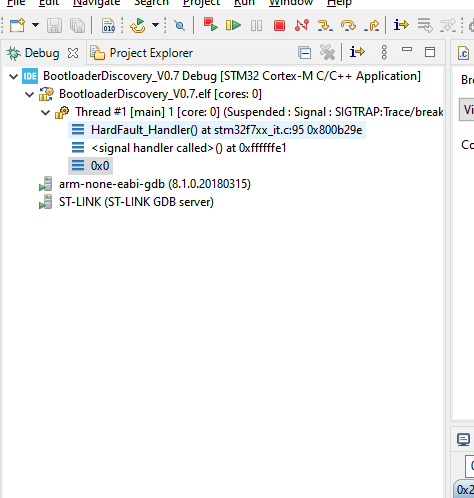Click the Disconnect debug icon

point(302,25)
